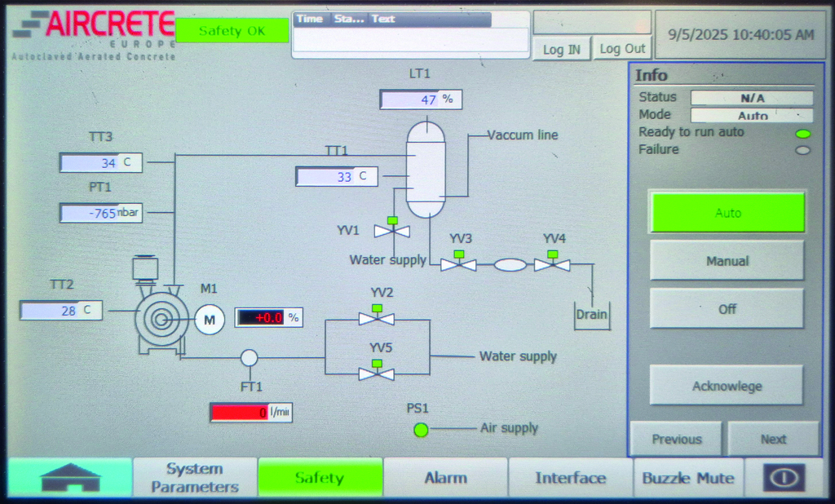
Task: Go to the Interface tab
Action: pos(570,478)
